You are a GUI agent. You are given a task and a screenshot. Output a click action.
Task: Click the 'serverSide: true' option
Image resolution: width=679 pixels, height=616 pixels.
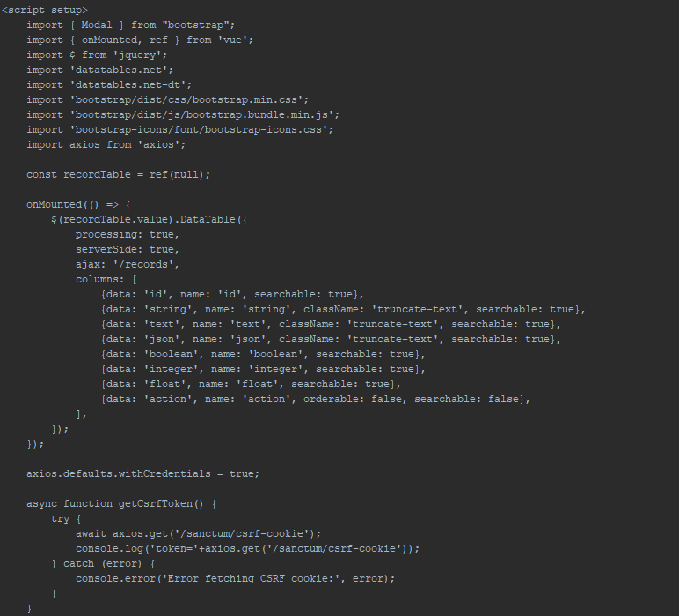tap(127, 249)
